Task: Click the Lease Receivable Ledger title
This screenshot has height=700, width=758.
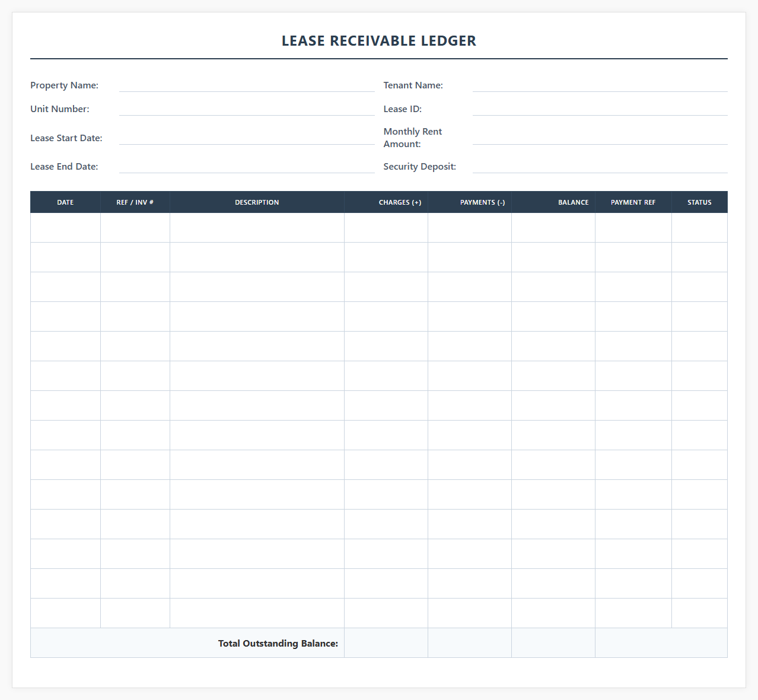Action: click(379, 41)
